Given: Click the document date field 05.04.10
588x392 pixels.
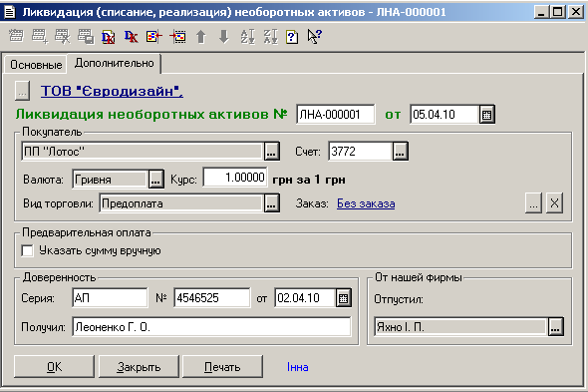Looking at the screenshot, I should point(444,114).
